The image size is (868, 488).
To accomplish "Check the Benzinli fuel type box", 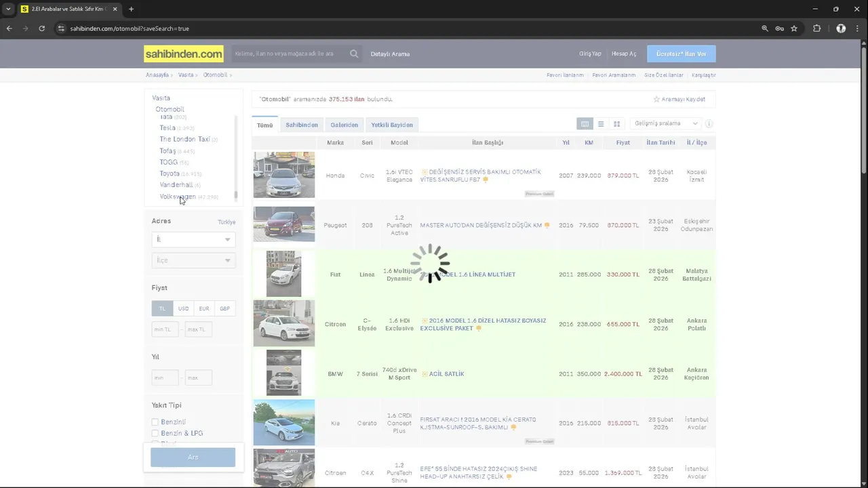I will tap(155, 422).
